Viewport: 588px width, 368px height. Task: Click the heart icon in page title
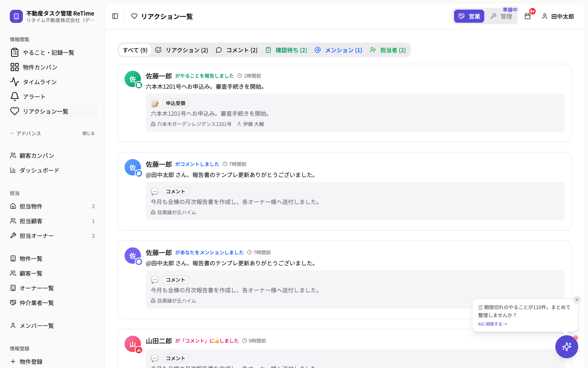[x=134, y=16]
